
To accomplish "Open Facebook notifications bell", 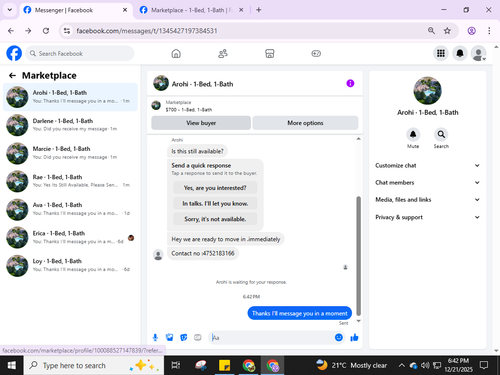I will (x=460, y=53).
